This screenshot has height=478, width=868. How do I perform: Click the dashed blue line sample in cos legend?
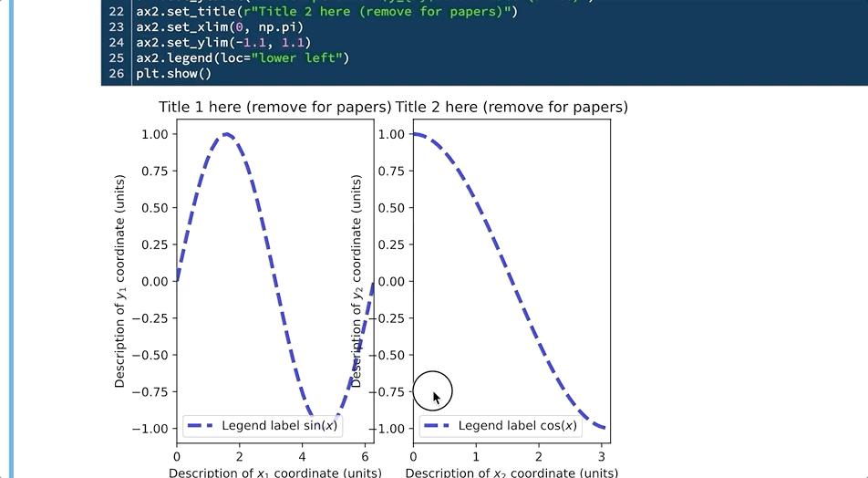point(437,425)
